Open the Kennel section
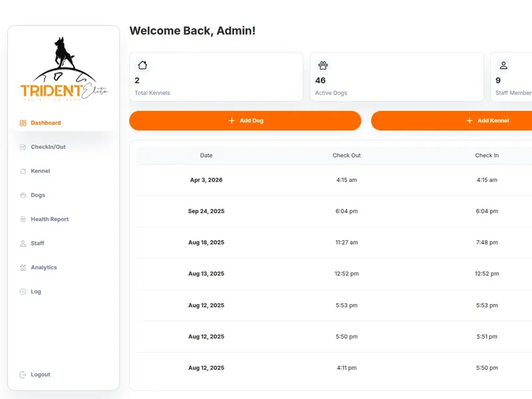The height and width of the screenshot is (399, 532). pos(41,171)
